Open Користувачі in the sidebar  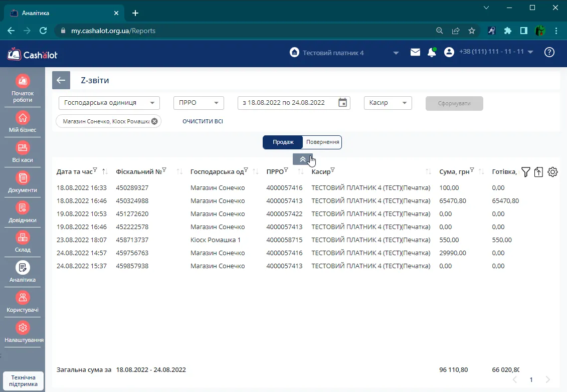pyautogui.click(x=23, y=302)
